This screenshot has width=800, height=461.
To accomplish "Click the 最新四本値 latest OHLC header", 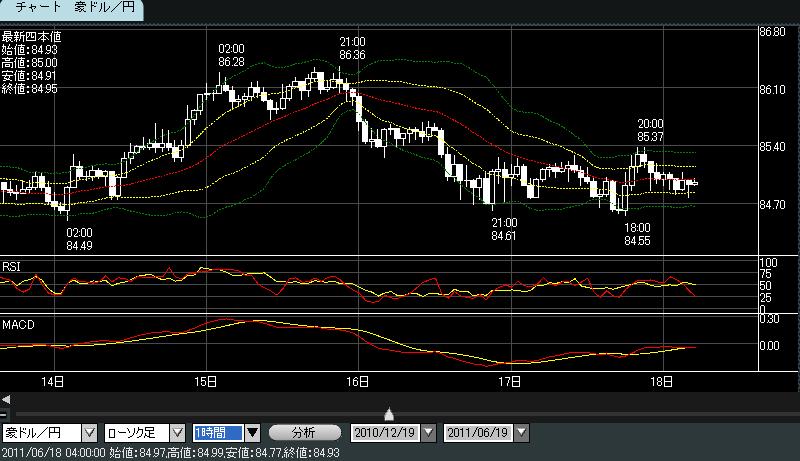I will click(31, 37).
